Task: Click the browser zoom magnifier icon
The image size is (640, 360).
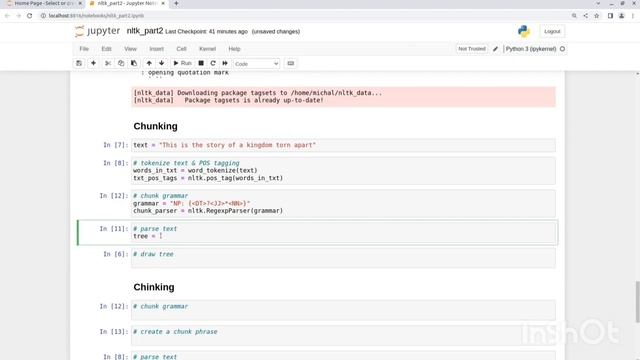Action: (x=574, y=16)
